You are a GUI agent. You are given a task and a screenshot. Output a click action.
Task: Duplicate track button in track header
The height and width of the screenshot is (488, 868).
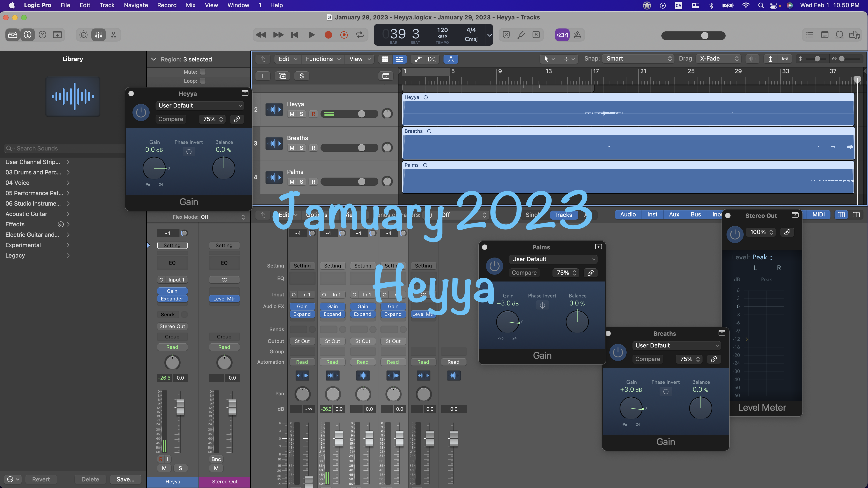(x=282, y=76)
